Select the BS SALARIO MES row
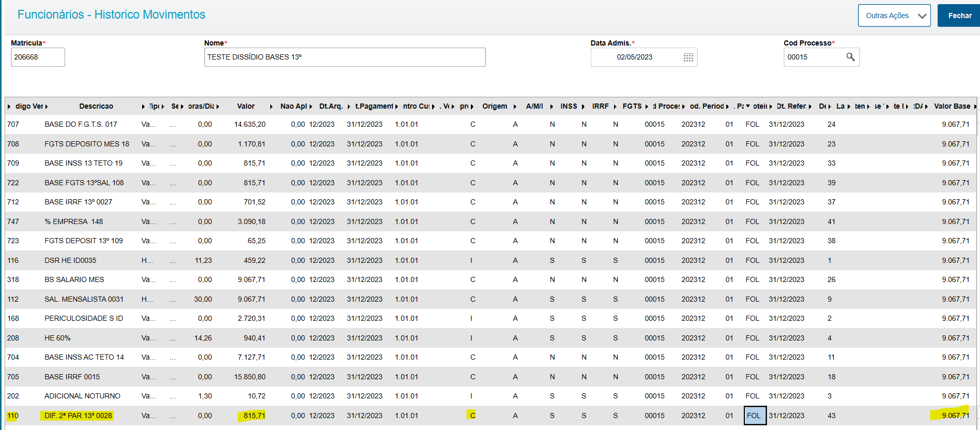This screenshot has width=980, height=430. 491,279
